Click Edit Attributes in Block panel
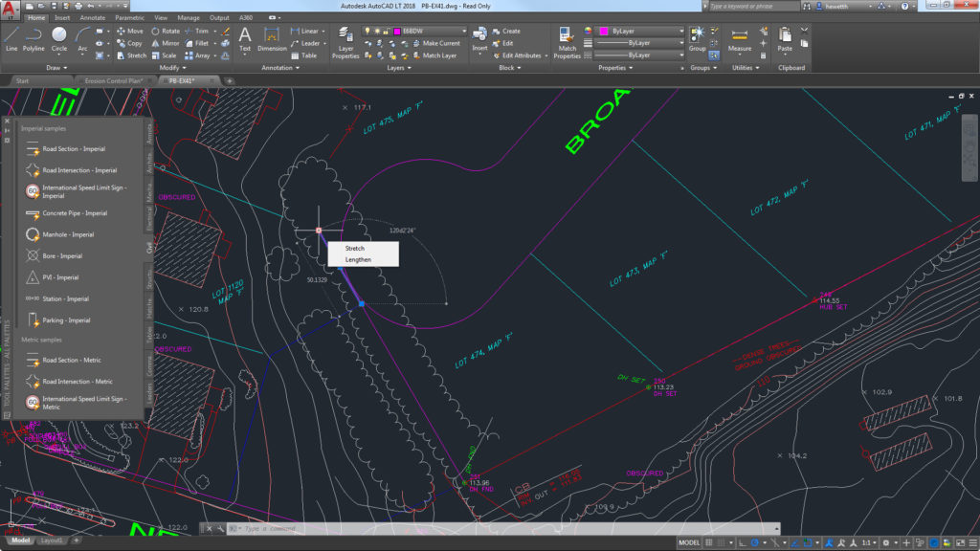This screenshot has height=551, width=980. (x=521, y=55)
